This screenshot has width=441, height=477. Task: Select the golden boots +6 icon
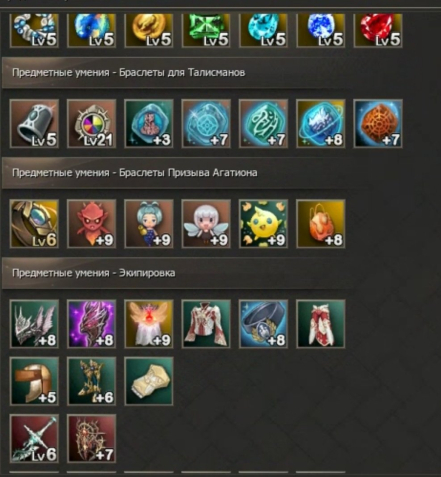(92, 381)
